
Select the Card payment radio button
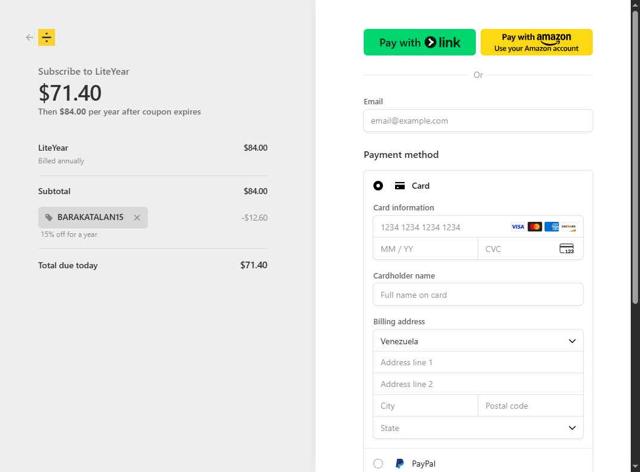[x=378, y=186]
